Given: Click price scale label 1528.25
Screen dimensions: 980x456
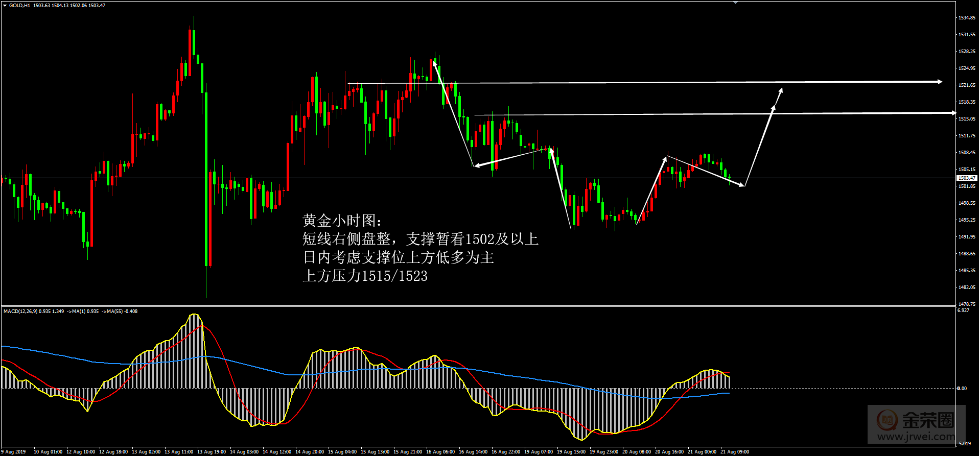Looking at the screenshot, I should (967, 52).
